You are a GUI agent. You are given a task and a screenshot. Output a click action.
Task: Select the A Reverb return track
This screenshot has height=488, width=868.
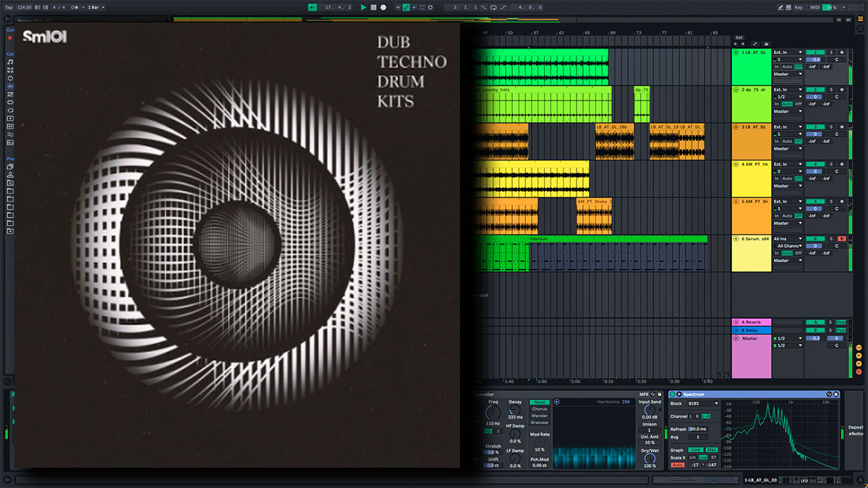pyautogui.click(x=752, y=322)
